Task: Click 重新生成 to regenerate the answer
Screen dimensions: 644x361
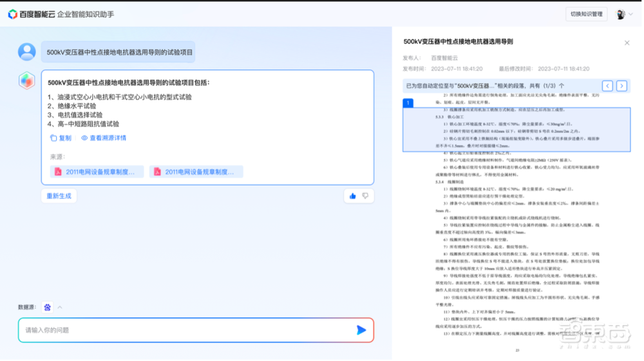Action: point(59,196)
